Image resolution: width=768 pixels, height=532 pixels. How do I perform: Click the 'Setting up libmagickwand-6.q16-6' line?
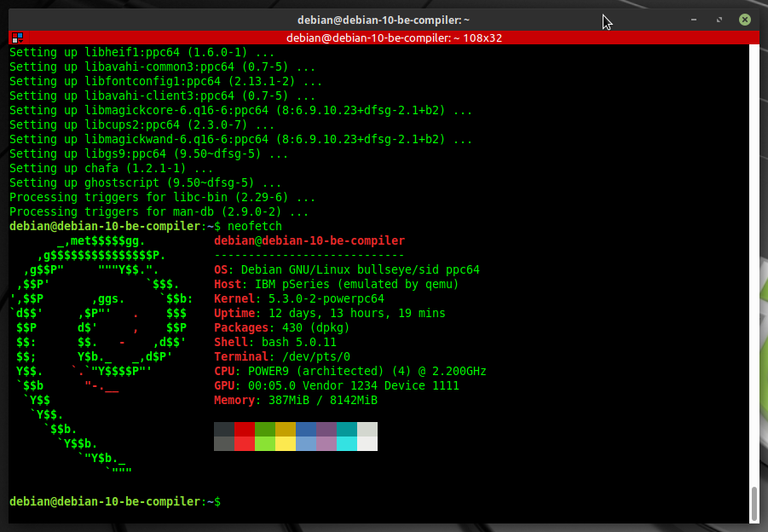tap(240, 139)
